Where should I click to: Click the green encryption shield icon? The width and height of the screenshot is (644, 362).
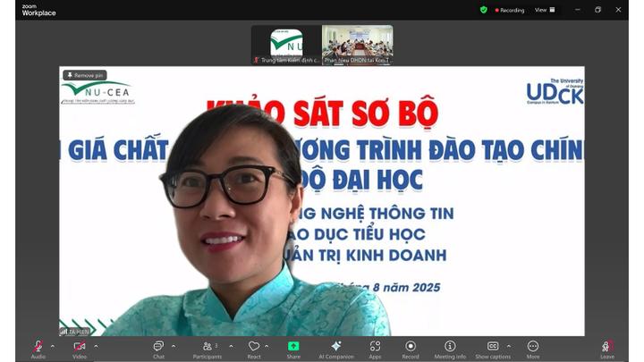click(x=484, y=10)
